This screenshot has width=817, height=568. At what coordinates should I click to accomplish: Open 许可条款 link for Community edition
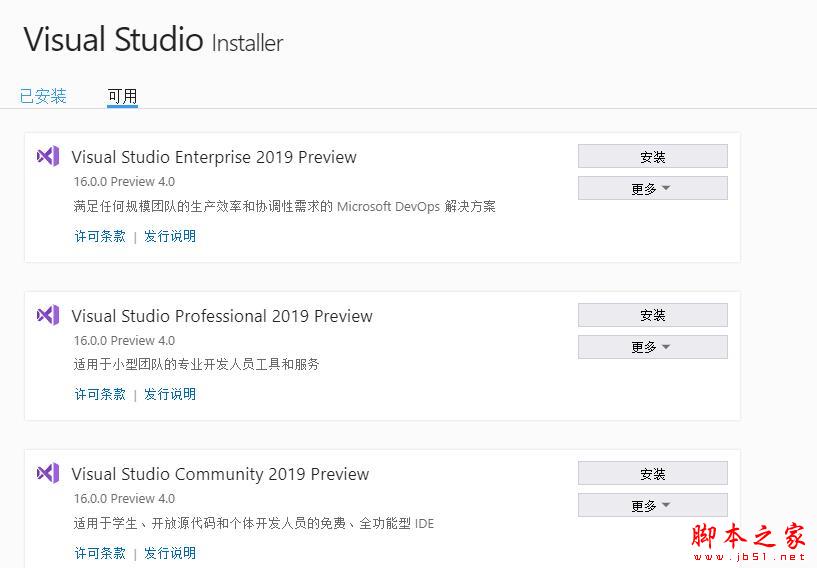100,552
